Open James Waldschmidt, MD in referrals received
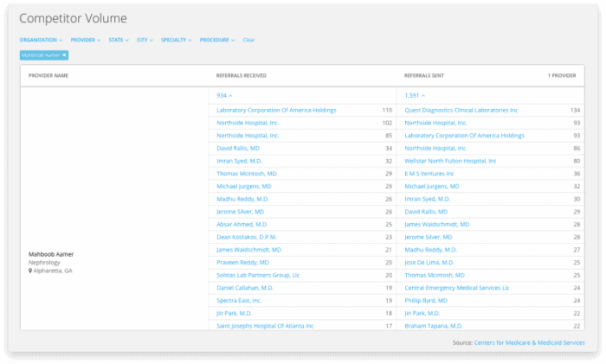The width and height of the screenshot is (606, 364). click(x=249, y=250)
